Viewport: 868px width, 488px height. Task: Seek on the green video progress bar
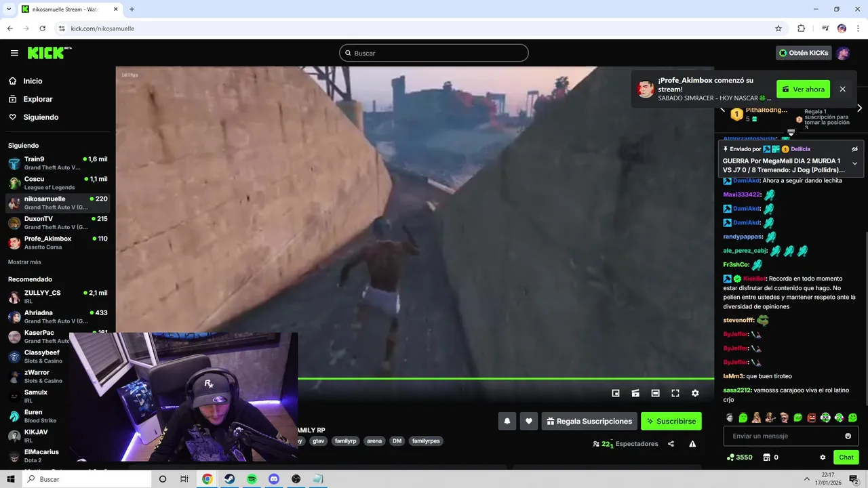tap(506, 379)
